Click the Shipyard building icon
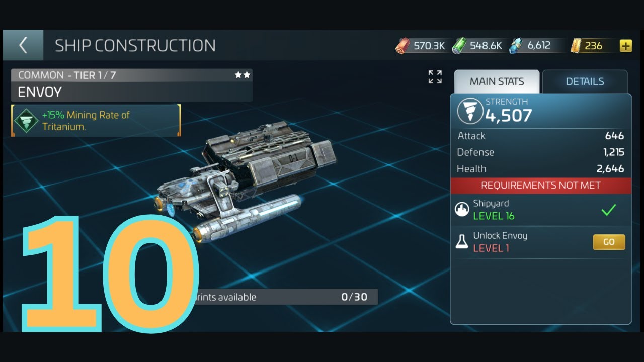 462,210
